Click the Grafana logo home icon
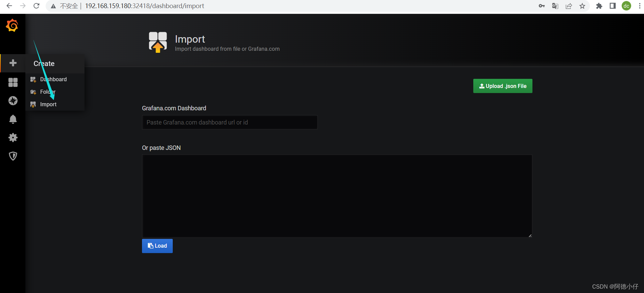The image size is (644, 293). (12, 25)
